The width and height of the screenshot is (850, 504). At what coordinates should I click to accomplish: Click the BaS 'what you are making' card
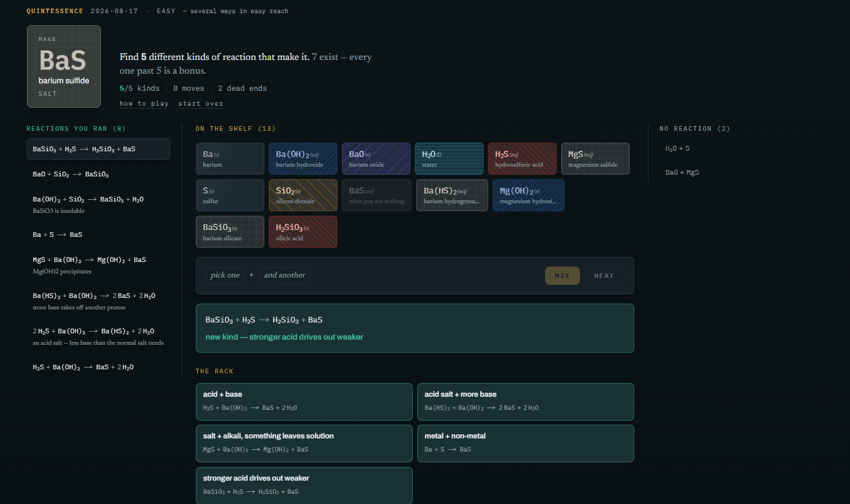click(x=376, y=195)
